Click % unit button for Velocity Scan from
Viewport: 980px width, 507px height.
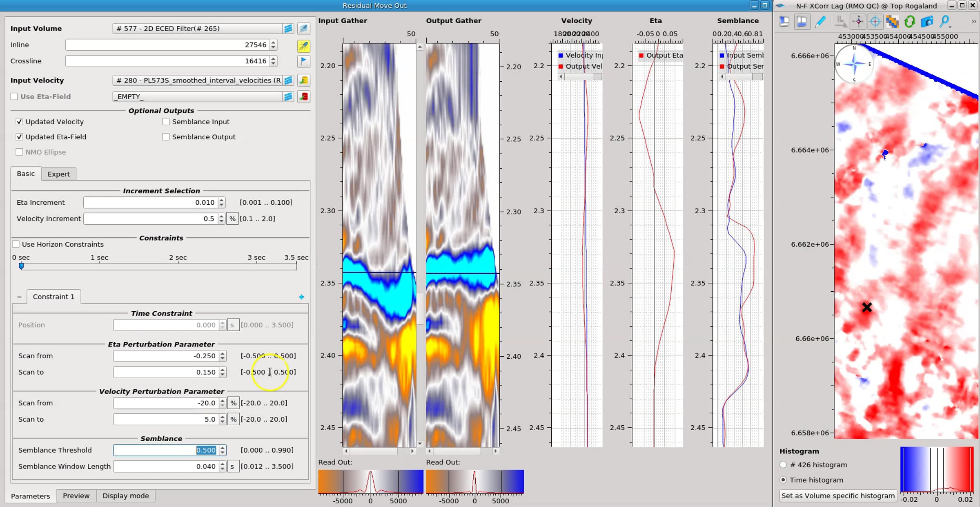pos(233,403)
